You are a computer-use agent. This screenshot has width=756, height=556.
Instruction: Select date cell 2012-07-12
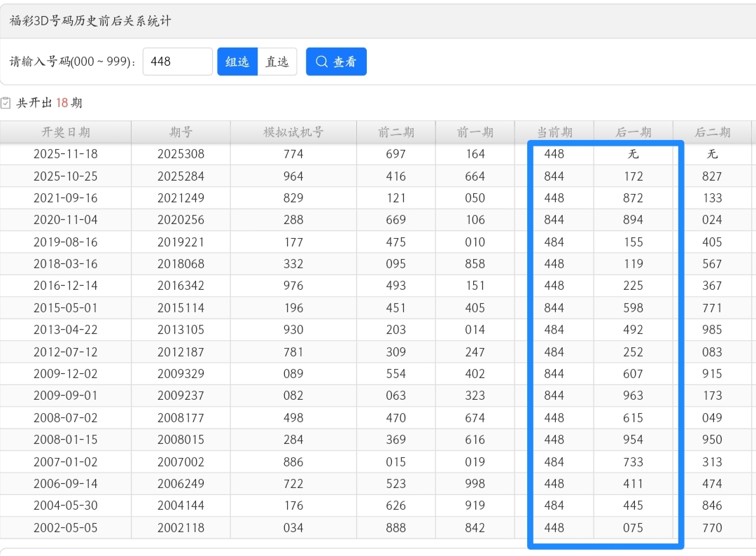coord(66,352)
